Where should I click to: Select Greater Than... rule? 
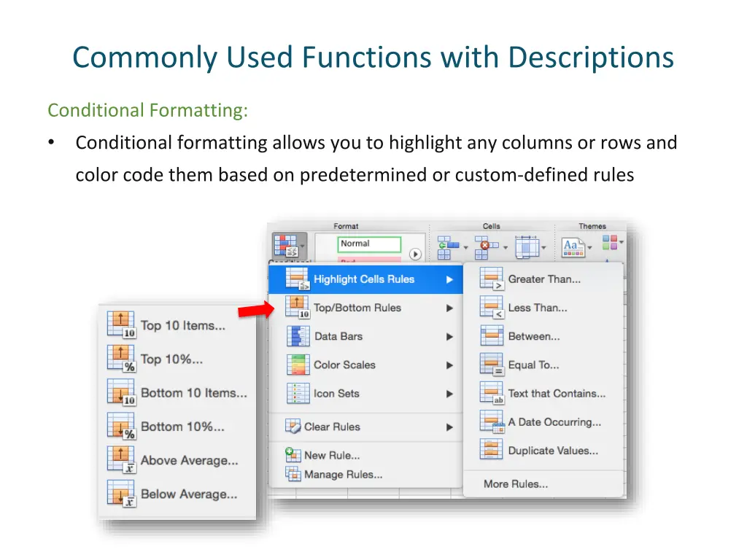click(x=543, y=279)
